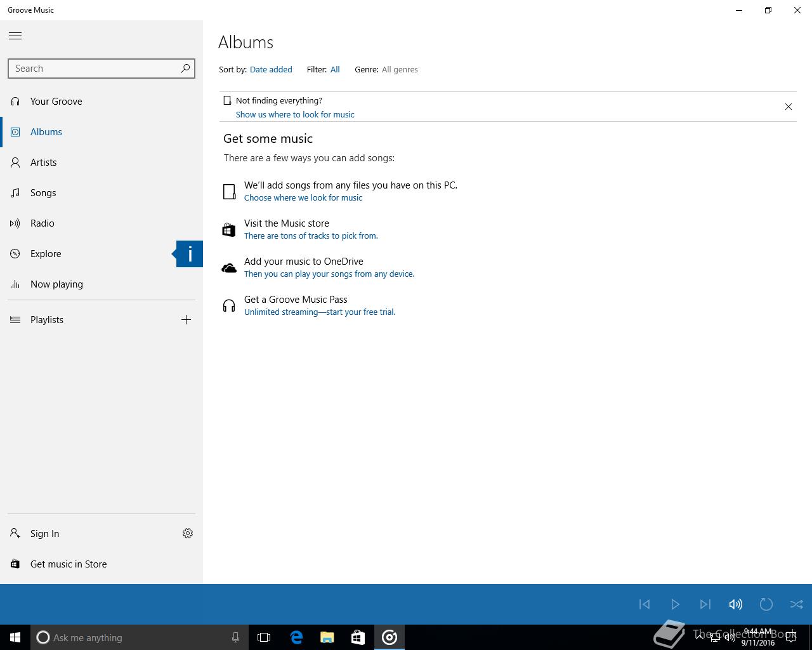Click Cortana microphone icon
Image resolution: width=812 pixels, height=650 pixels.
(x=235, y=637)
